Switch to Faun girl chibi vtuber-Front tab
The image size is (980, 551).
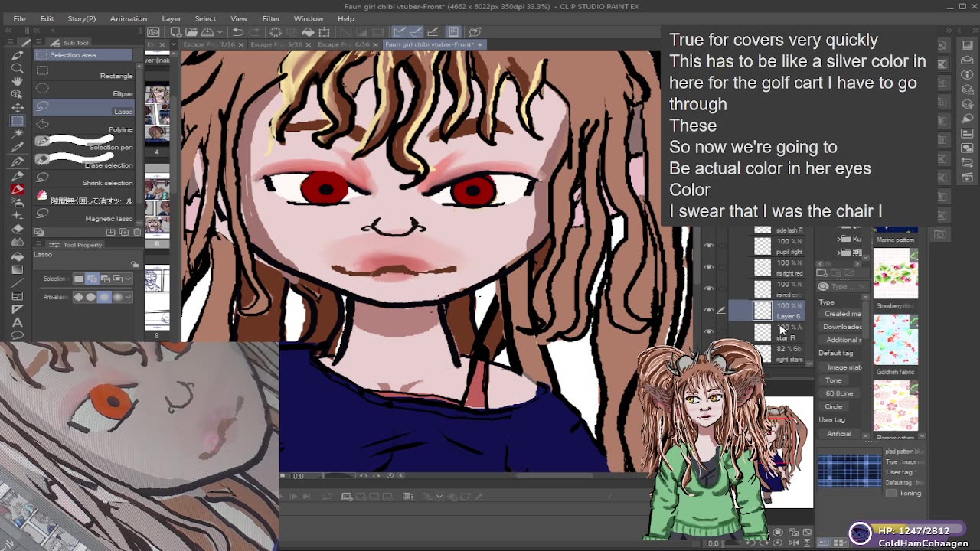[433, 44]
